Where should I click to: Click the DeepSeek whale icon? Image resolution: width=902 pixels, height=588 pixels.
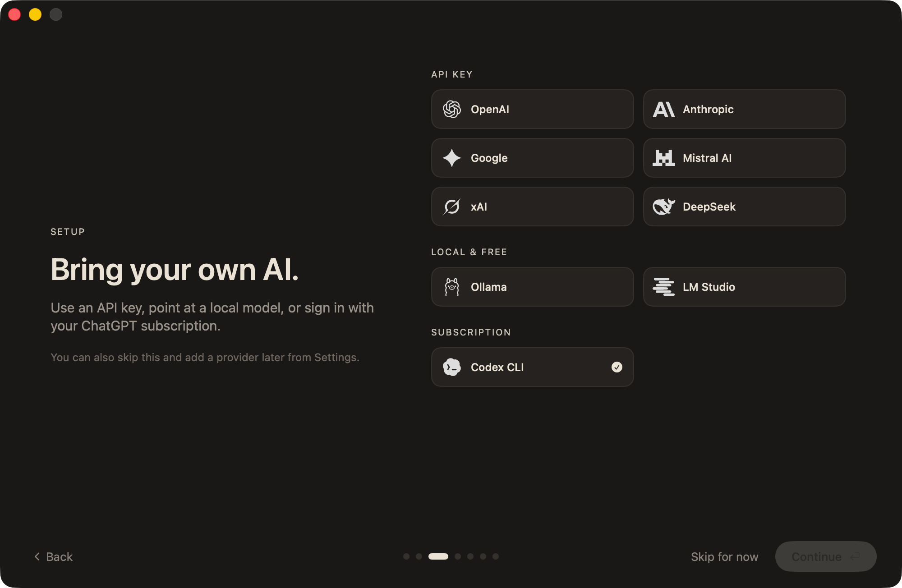pos(663,207)
